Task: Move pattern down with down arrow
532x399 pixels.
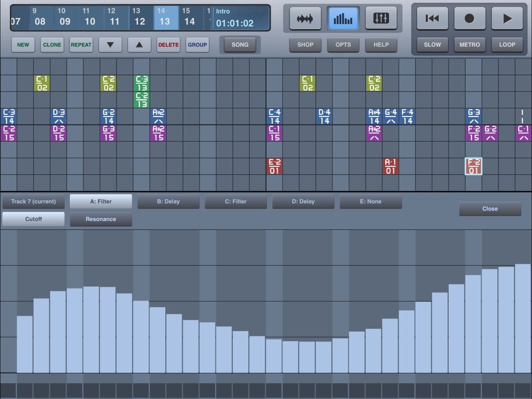Action: tap(110, 45)
